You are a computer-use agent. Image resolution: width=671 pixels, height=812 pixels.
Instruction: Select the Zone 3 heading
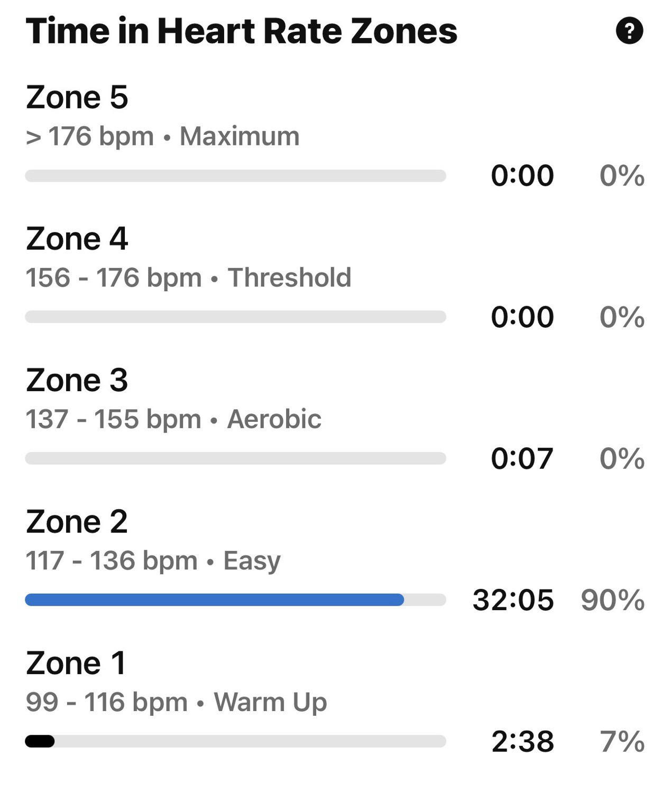(77, 380)
